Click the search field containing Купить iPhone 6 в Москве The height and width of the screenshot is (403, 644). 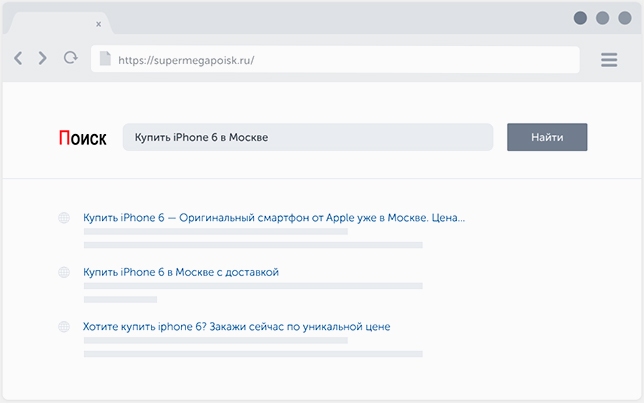click(308, 137)
